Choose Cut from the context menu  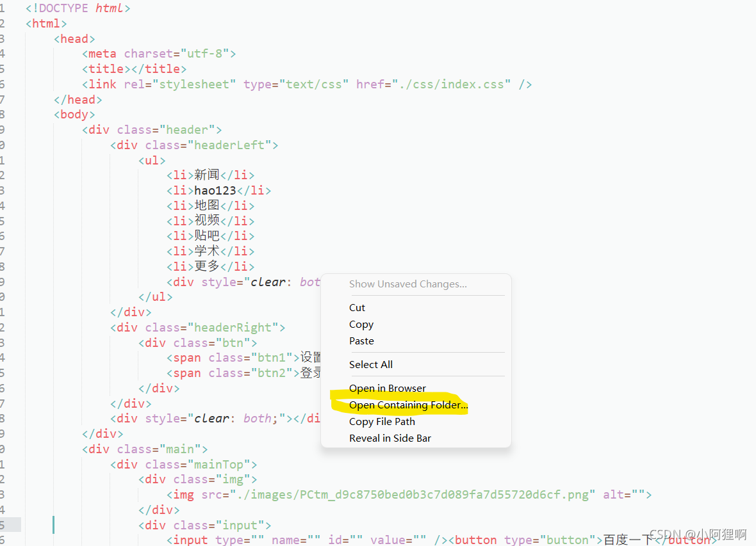tap(357, 307)
